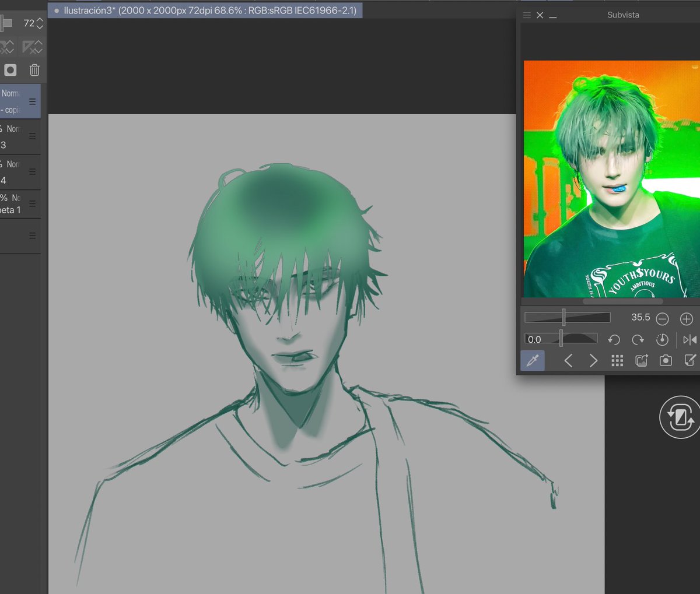Click the round floating mode-switch button
The height and width of the screenshot is (594, 700).
[x=680, y=417]
